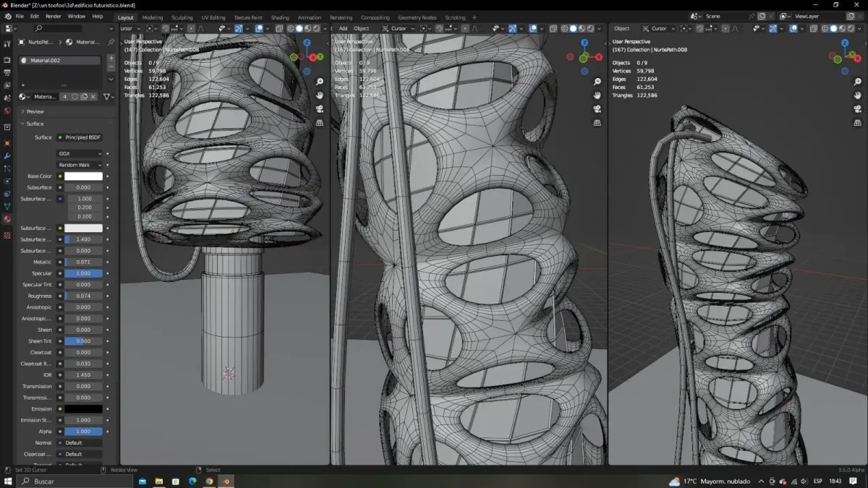Open Cursor pivot dropdown in middle viewport
The image size is (868, 488).
(x=399, y=28)
